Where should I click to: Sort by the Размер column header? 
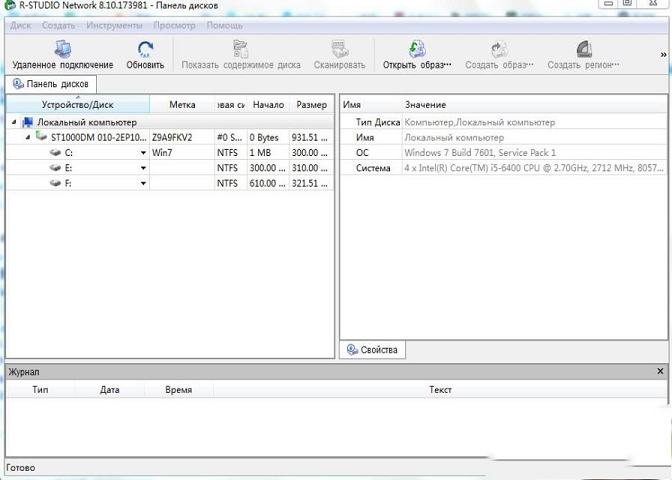(x=311, y=104)
